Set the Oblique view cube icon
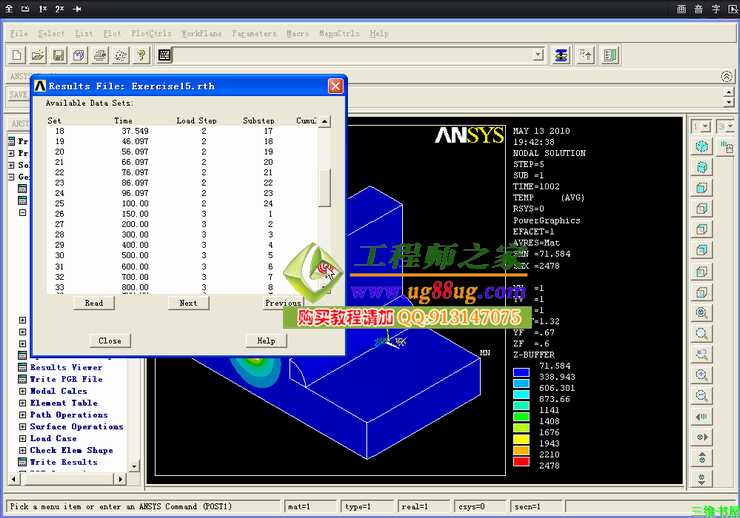Viewport: 740px width, 518px height. click(702, 167)
